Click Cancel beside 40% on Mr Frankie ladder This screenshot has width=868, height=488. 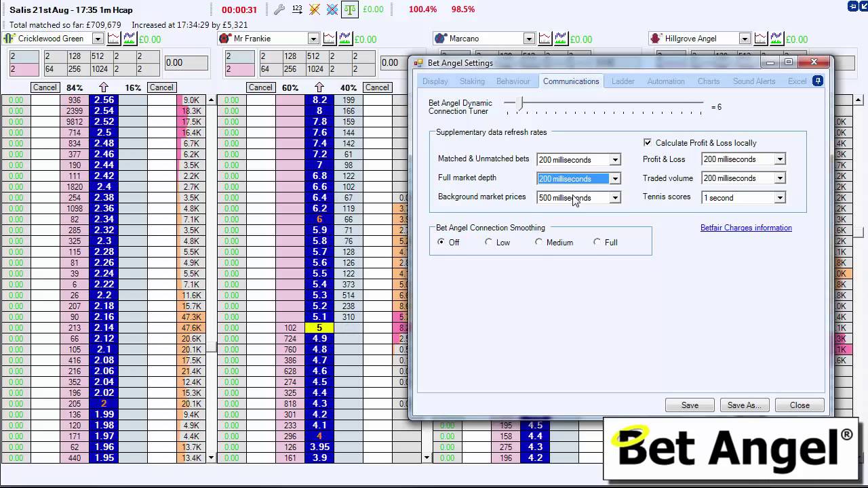click(x=377, y=87)
